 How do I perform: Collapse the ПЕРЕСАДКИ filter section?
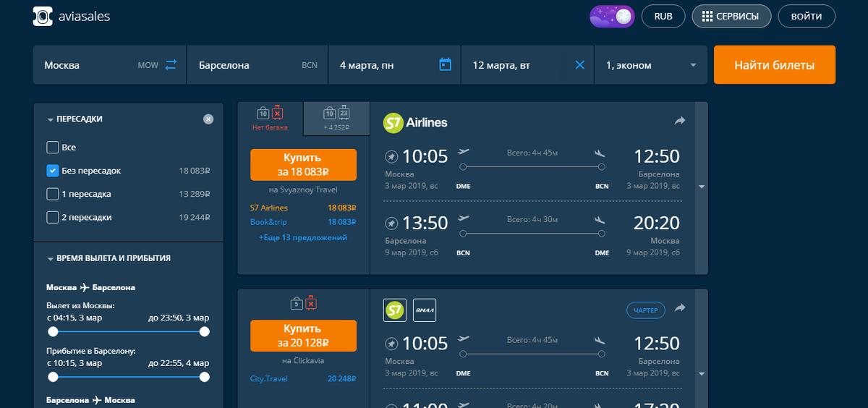(51, 119)
